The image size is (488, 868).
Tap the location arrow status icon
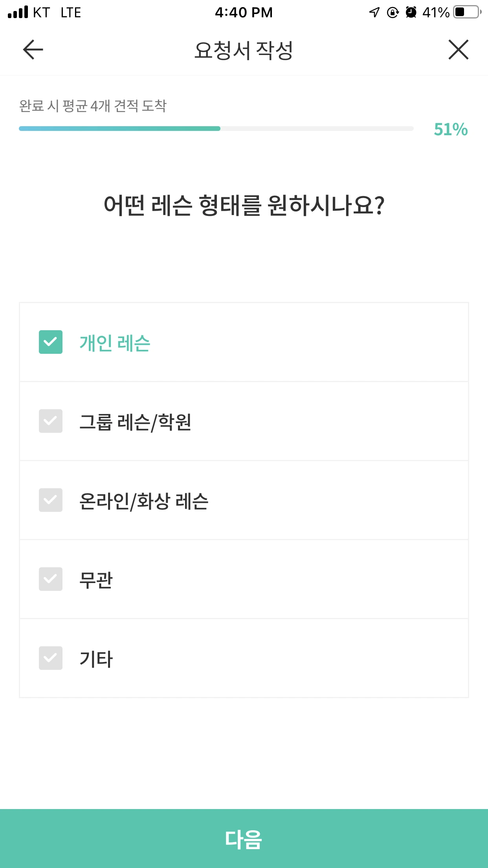374,12
